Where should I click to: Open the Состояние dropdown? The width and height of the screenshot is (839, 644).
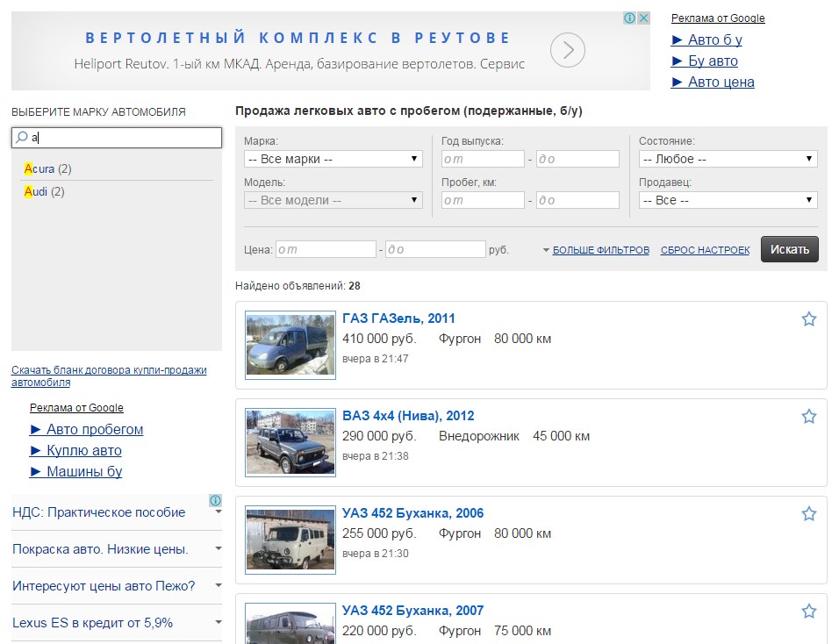click(728, 159)
